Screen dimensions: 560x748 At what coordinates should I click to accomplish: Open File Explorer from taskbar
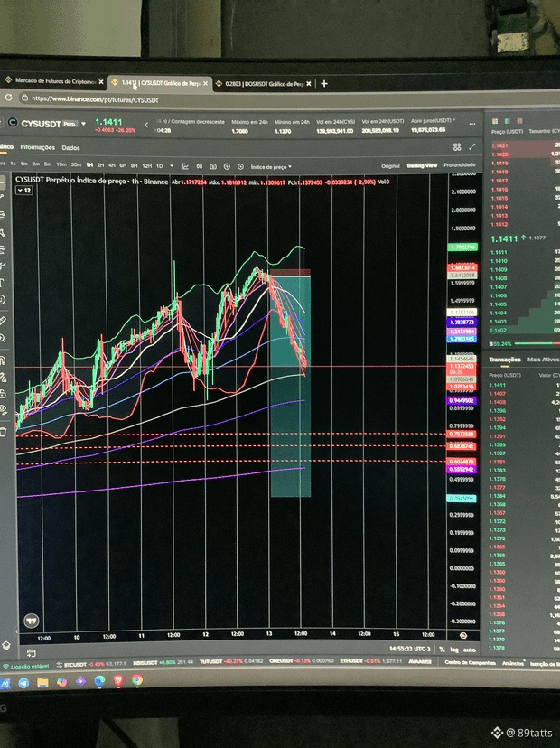click(x=43, y=683)
